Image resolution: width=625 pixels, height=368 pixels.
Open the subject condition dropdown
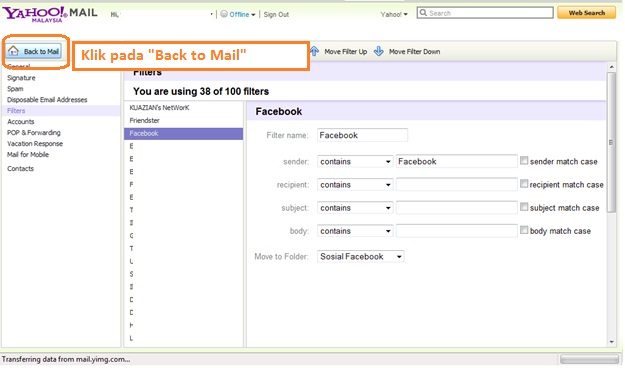tap(355, 208)
